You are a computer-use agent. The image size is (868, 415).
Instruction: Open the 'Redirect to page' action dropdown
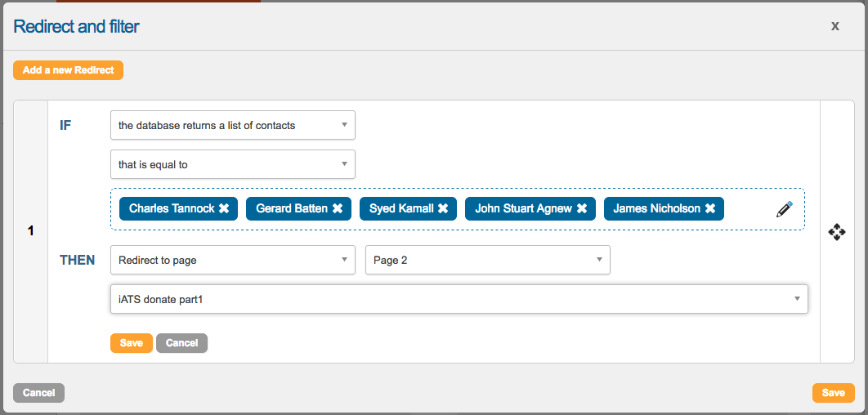tap(232, 261)
